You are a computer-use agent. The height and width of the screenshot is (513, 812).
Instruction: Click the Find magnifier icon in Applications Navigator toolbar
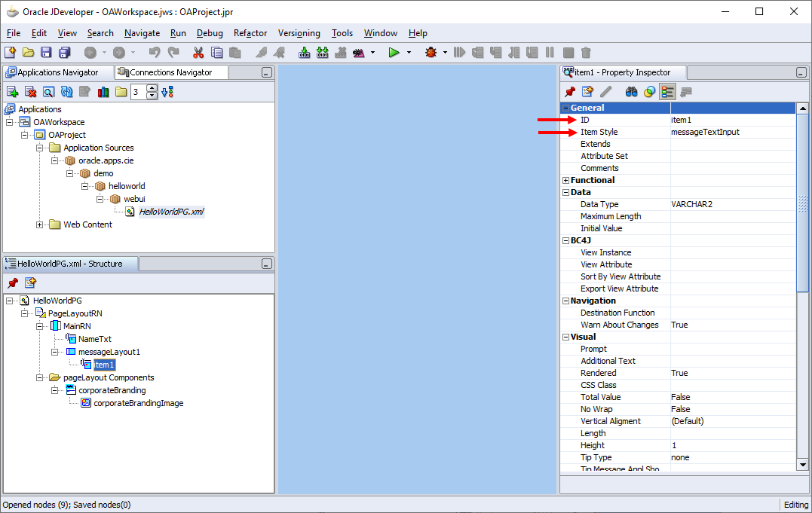[x=49, y=92]
